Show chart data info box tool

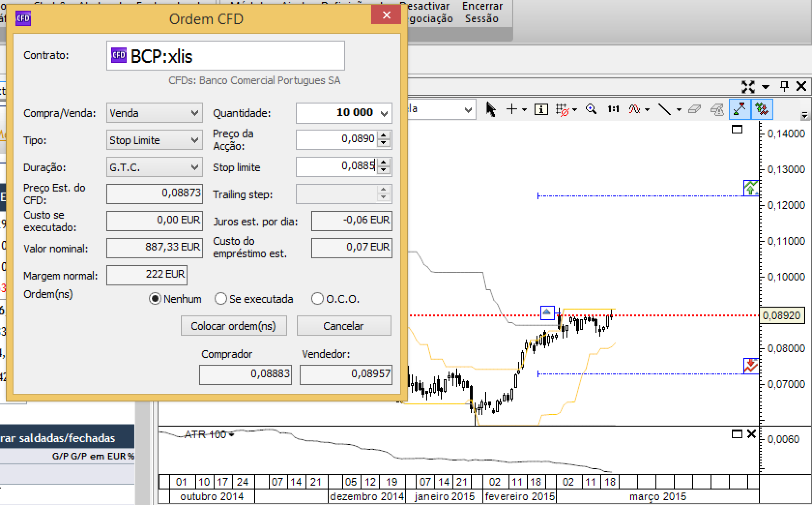[541, 109]
